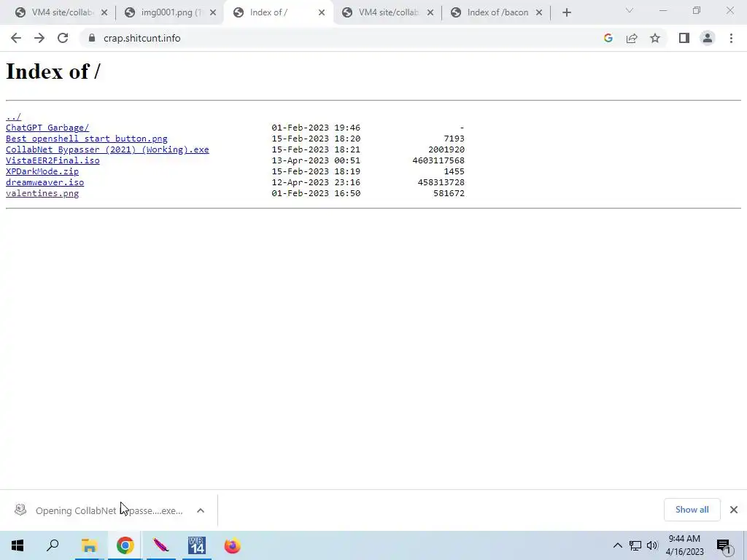The image size is (747, 560).
Task: Open Best openshell start button.png
Action: click(86, 139)
